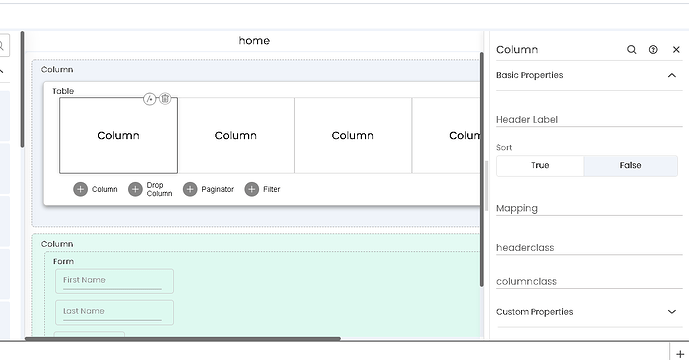Add a Paginator to the table
The width and height of the screenshot is (689, 360).
coord(190,189)
